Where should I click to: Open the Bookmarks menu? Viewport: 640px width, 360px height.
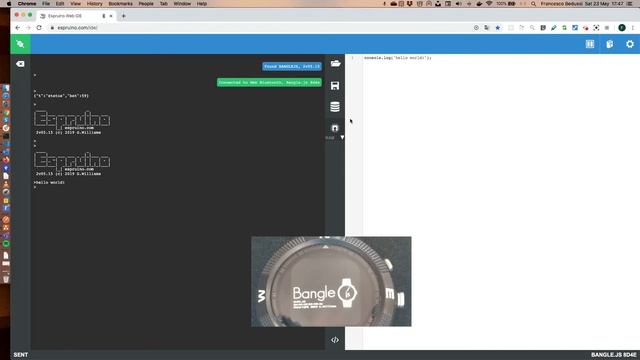(120, 4)
